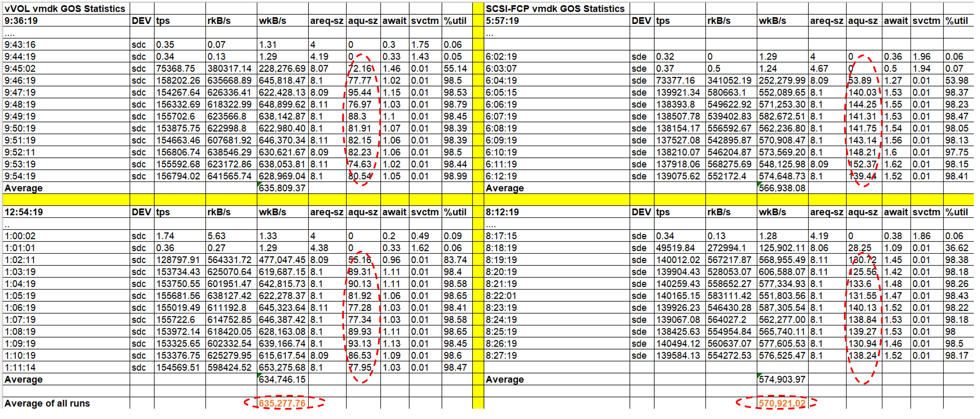
Task: Click the wkB/s value 653,275.68
Action: point(282,367)
